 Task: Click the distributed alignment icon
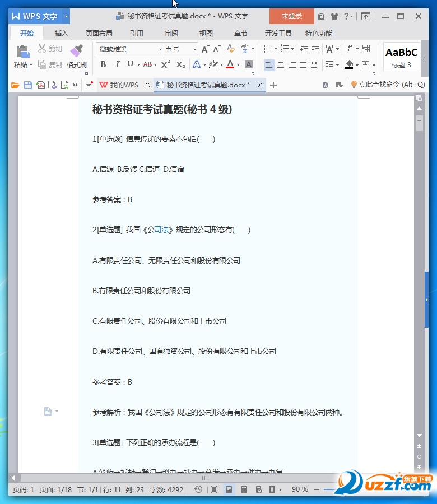point(314,65)
